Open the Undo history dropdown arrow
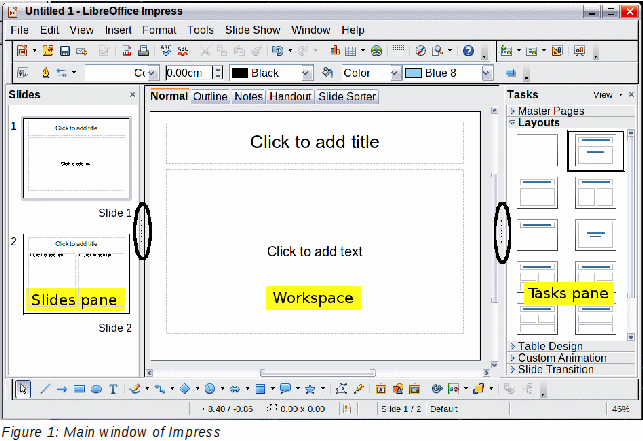Image resolution: width=643 pixels, height=441 pixels. 290,51
